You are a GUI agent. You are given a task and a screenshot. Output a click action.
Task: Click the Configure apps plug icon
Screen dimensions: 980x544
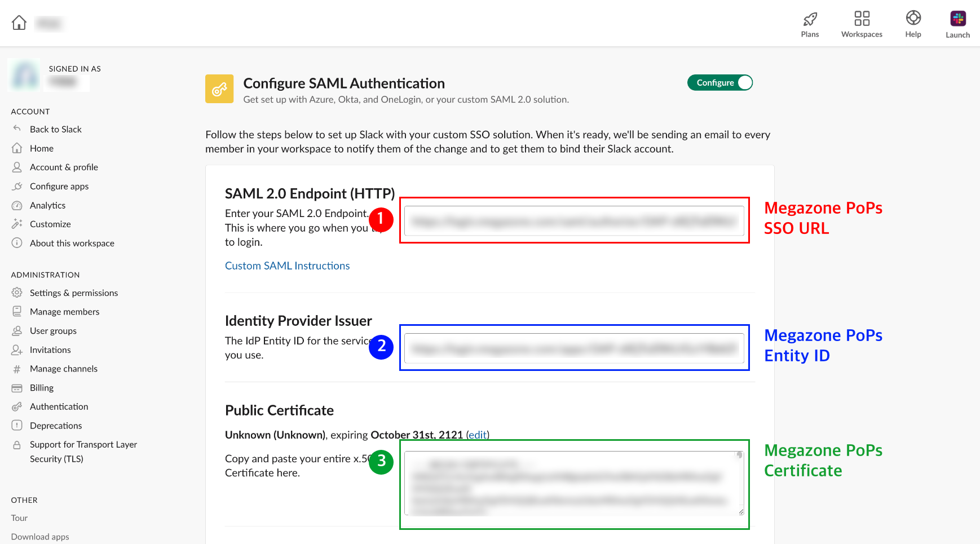click(x=17, y=186)
